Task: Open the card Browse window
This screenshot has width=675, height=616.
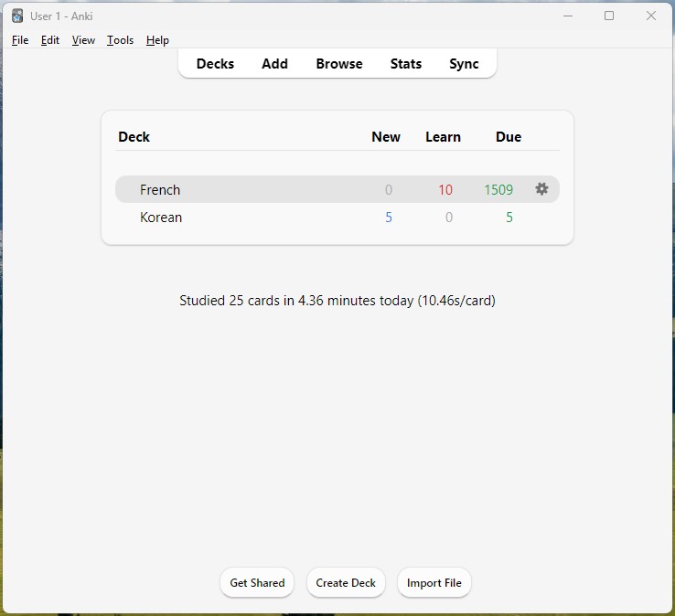Action: point(339,64)
